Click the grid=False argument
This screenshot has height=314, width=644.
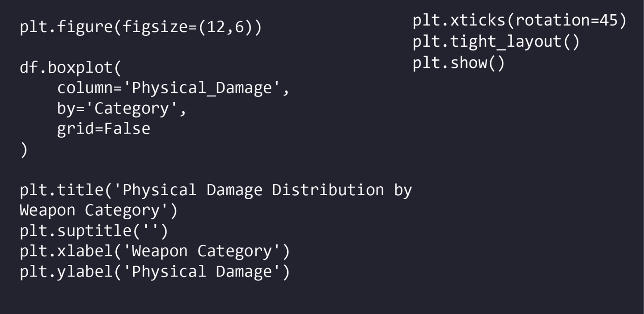[x=103, y=129]
